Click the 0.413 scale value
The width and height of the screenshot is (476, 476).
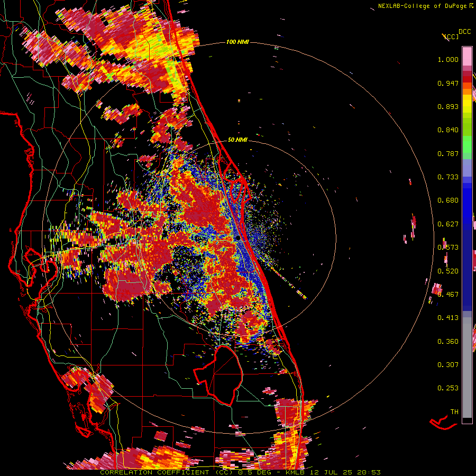[448, 318]
